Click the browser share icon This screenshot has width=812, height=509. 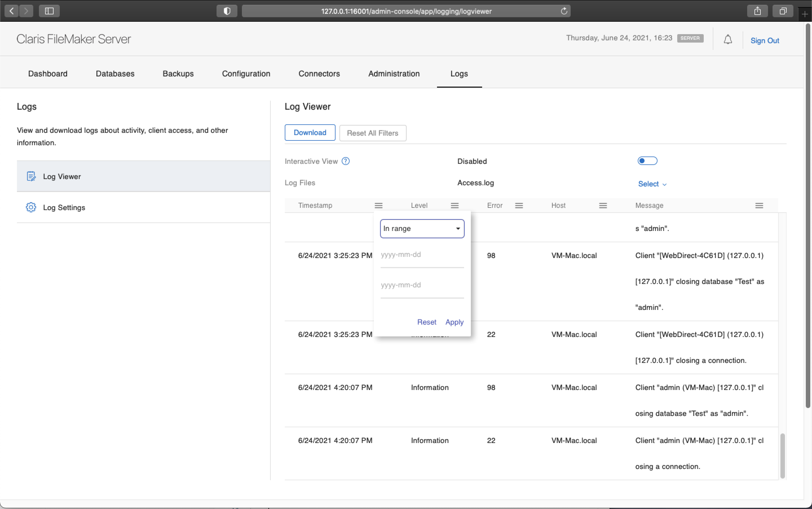coord(757,11)
